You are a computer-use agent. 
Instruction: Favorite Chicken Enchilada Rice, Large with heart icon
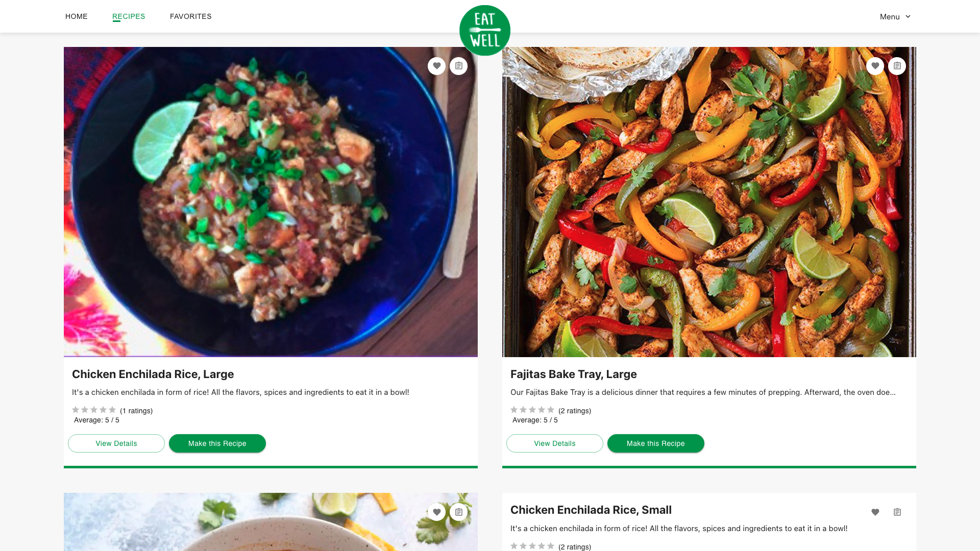point(436,66)
